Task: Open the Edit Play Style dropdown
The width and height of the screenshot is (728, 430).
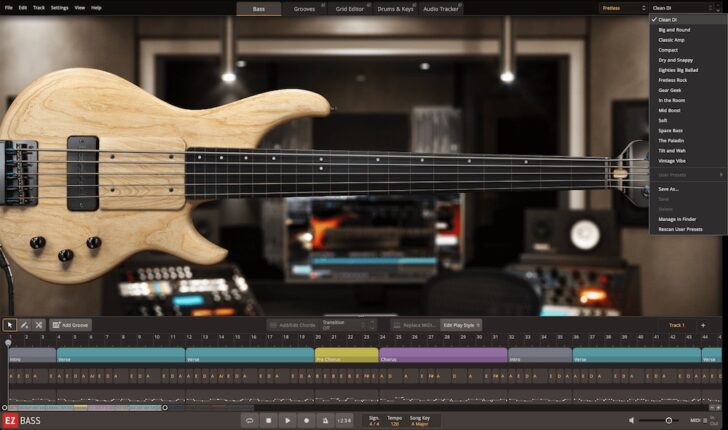Action: click(462, 325)
